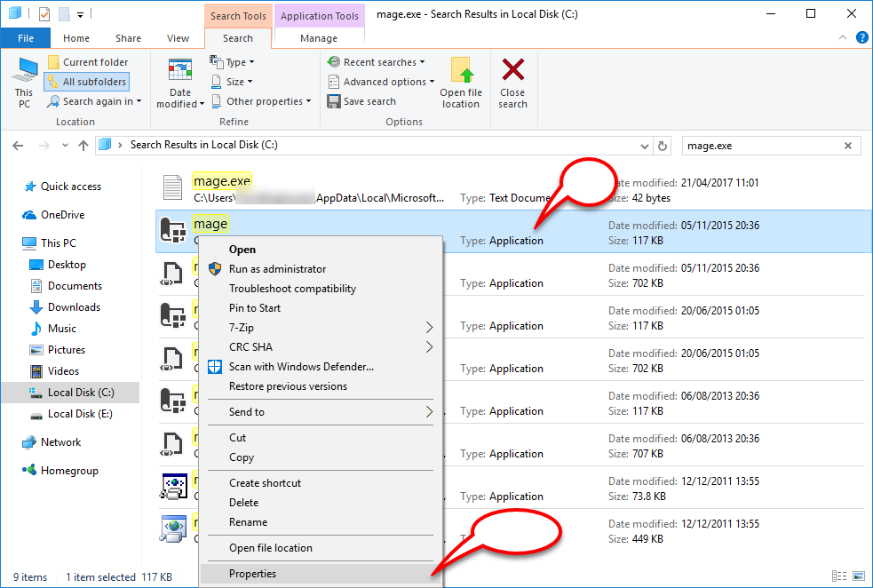
Task: Open Downloads in navigation pane
Action: 65,307
